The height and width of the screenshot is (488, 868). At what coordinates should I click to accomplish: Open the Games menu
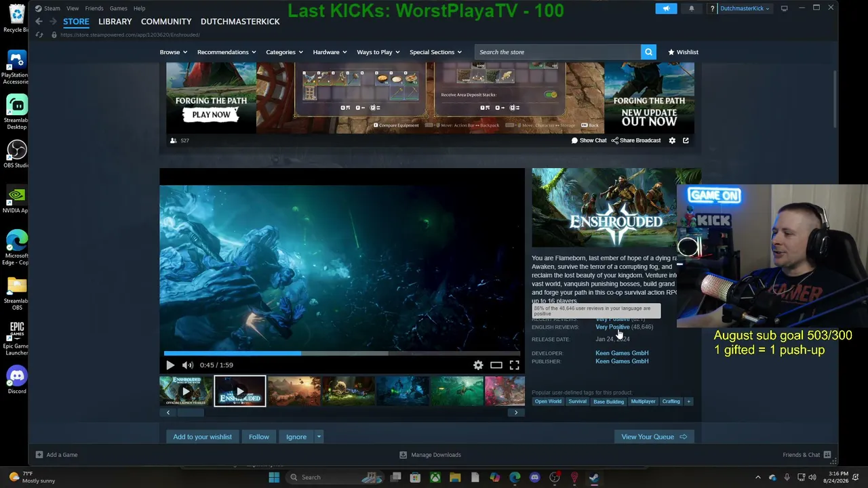118,8
